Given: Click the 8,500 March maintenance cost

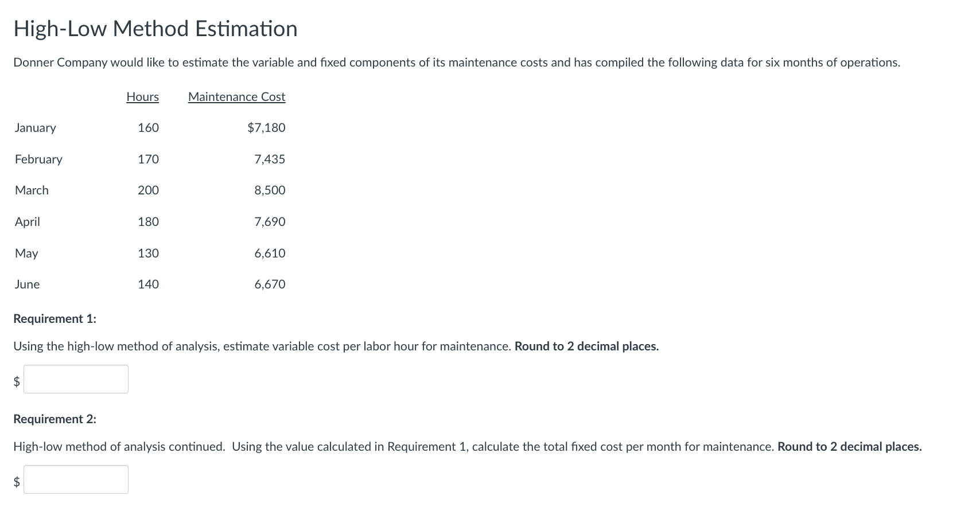Looking at the screenshot, I should (270, 190).
